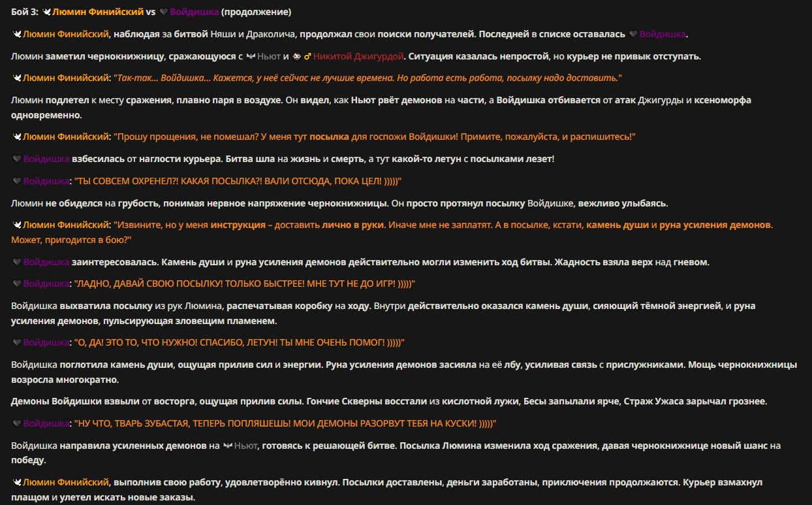
Task: Click the text 'Жадность взяла верх над гневом'
Action: pyautogui.click(x=632, y=262)
